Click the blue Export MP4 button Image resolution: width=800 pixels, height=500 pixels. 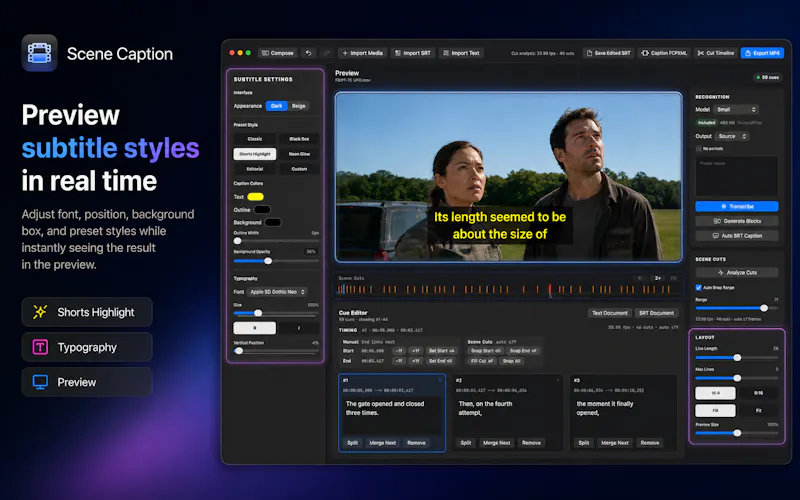[x=762, y=53]
